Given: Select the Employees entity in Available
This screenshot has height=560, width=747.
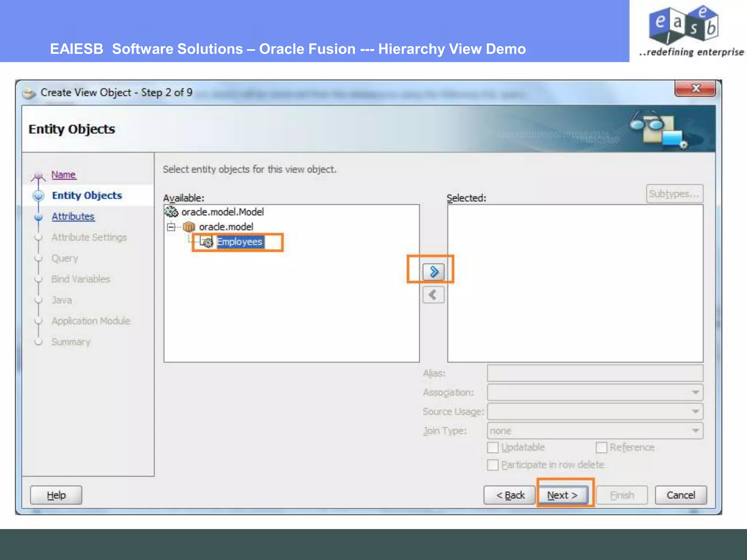Looking at the screenshot, I should pyautogui.click(x=240, y=242).
